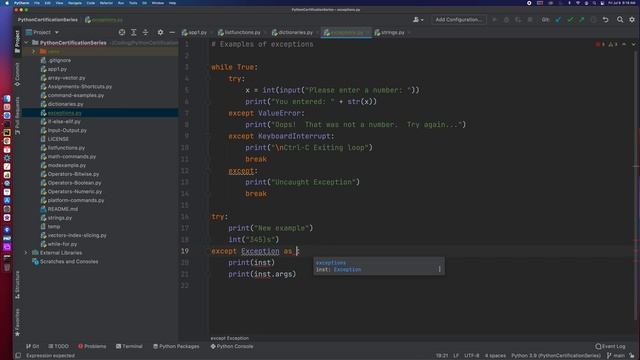Image resolution: width=640 pixels, height=360 pixels.
Task: Click the Run arrow icon in toolbar
Action: 495,20
